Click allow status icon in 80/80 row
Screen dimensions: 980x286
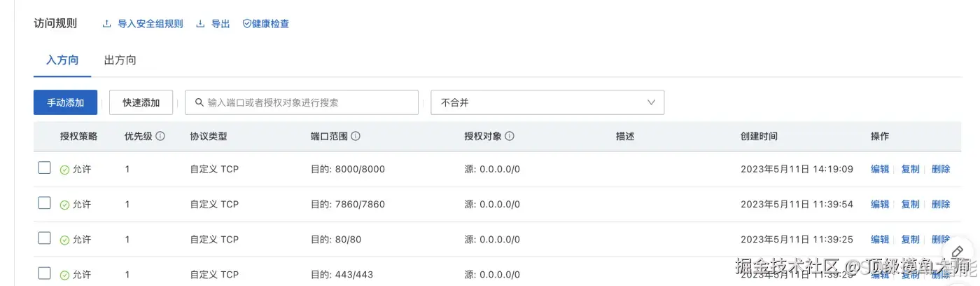tap(64, 240)
